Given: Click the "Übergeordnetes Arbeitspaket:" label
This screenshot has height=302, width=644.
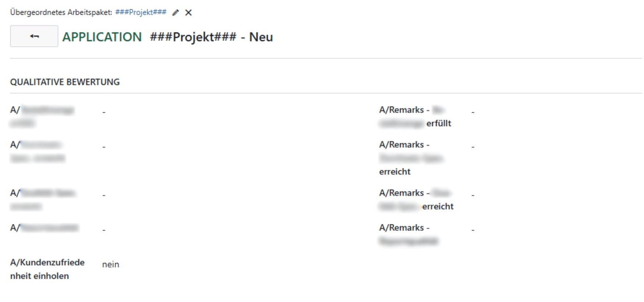Looking at the screenshot, I should pos(61,12).
